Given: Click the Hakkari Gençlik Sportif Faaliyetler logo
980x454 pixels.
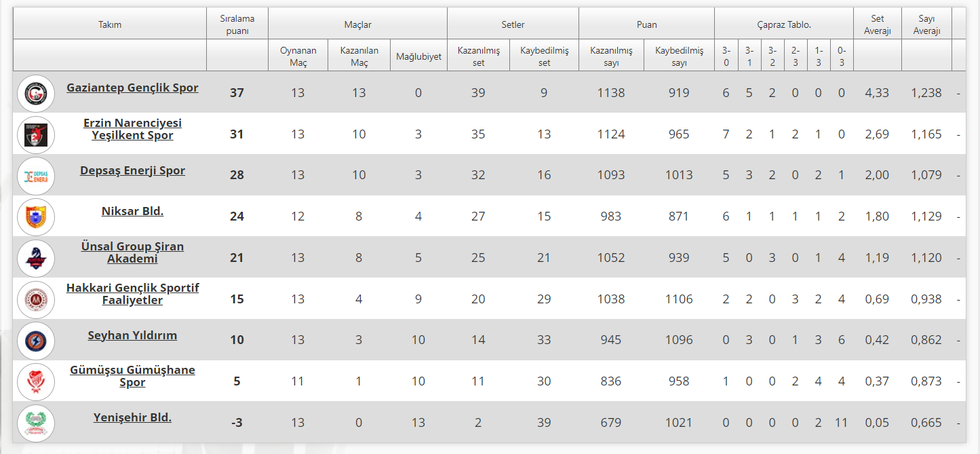Looking at the screenshot, I should point(35,299).
